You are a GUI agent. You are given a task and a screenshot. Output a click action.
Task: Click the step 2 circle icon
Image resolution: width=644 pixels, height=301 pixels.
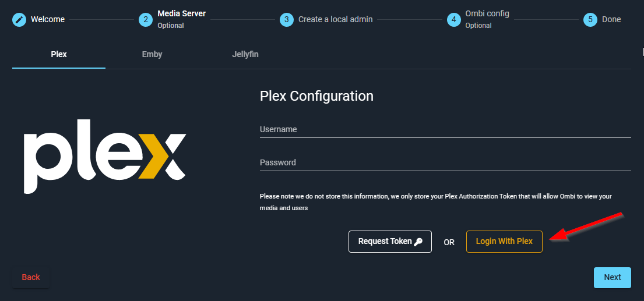[146, 19]
